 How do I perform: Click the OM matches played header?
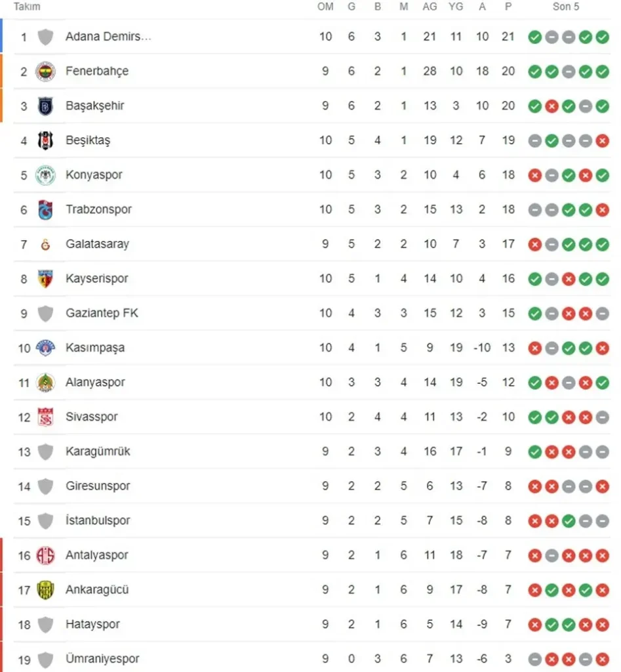pos(325,7)
